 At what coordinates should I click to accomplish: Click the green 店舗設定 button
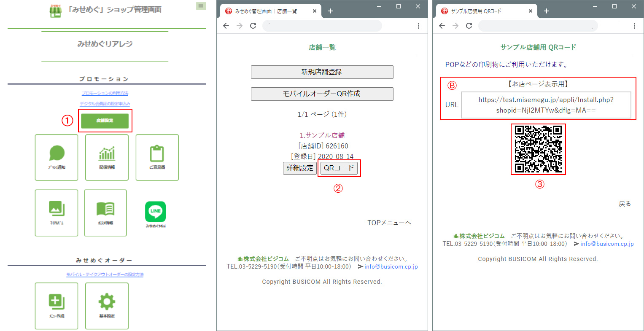pyautogui.click(x=105, y=121)
